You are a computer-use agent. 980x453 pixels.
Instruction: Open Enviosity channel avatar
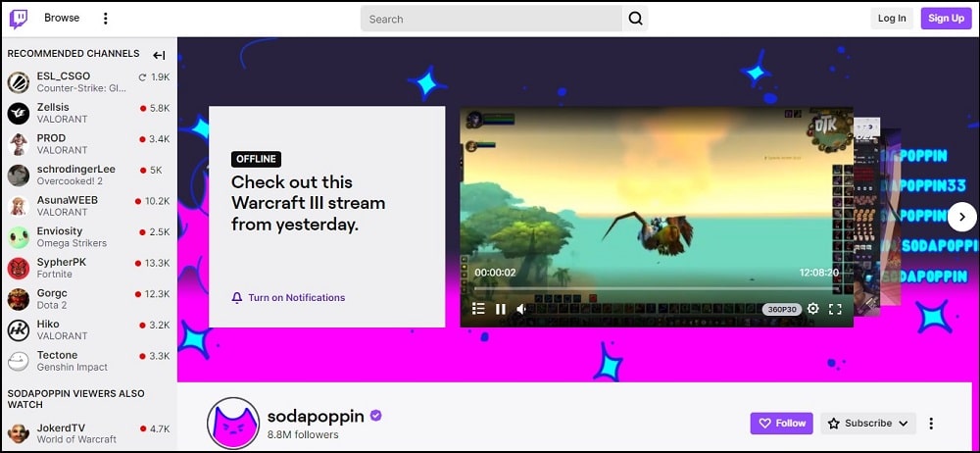pyautogui.click(x=19, y=237)
